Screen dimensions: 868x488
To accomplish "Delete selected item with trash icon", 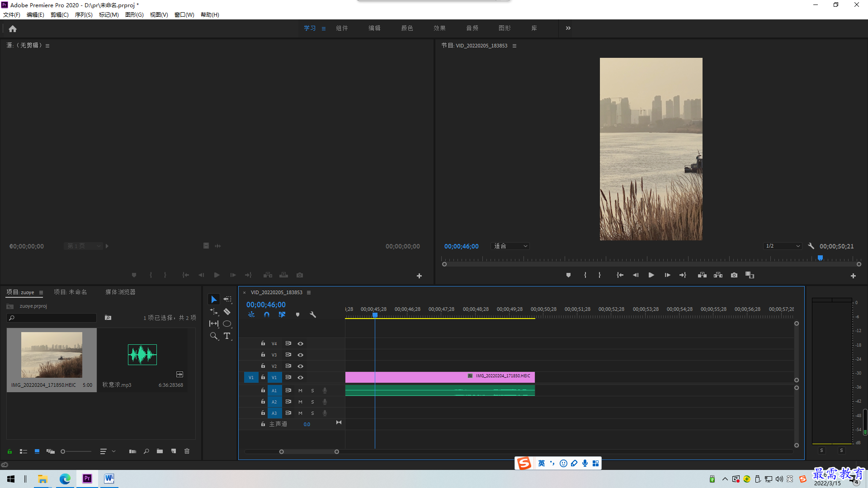I will pos(187,451).
